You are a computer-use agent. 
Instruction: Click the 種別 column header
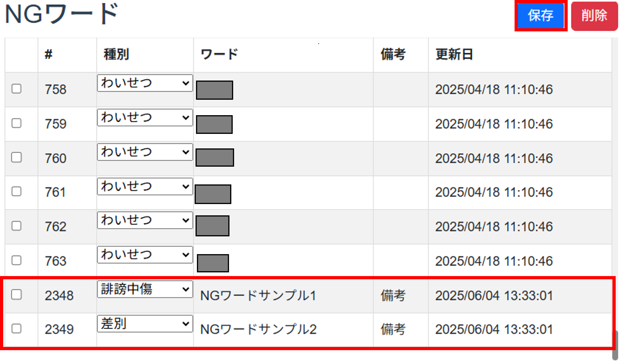point(116,54)
